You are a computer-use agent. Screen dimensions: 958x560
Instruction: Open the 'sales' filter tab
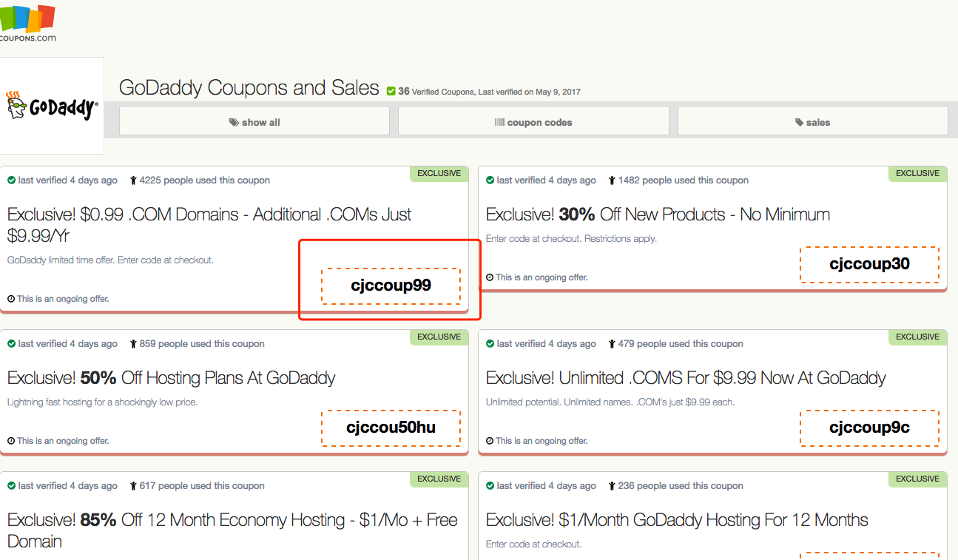pyautogui.click(x=812, y=121)
